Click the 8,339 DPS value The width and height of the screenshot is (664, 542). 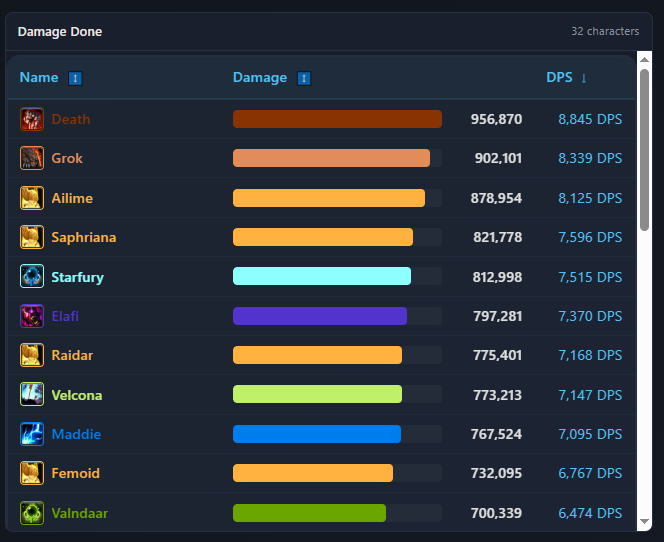590,158
